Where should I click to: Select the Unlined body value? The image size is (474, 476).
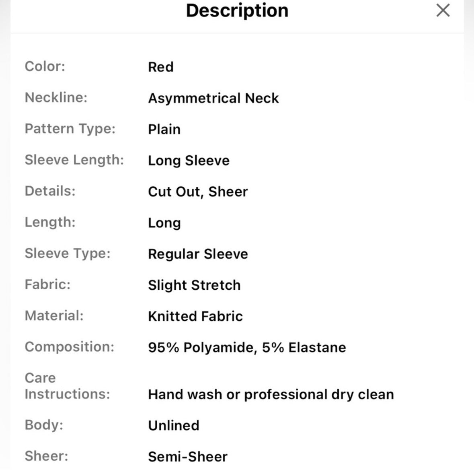click(x=173, y=426)
